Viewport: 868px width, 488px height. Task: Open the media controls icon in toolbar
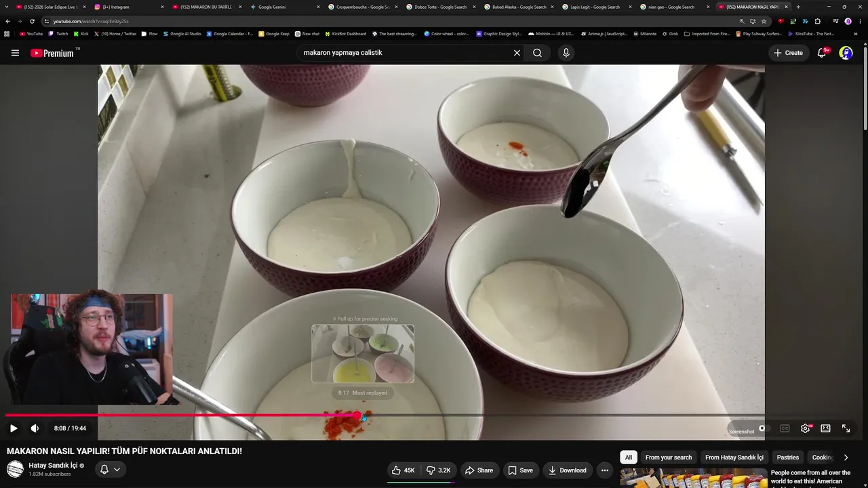pyautogui.click(x=835, y=21)
